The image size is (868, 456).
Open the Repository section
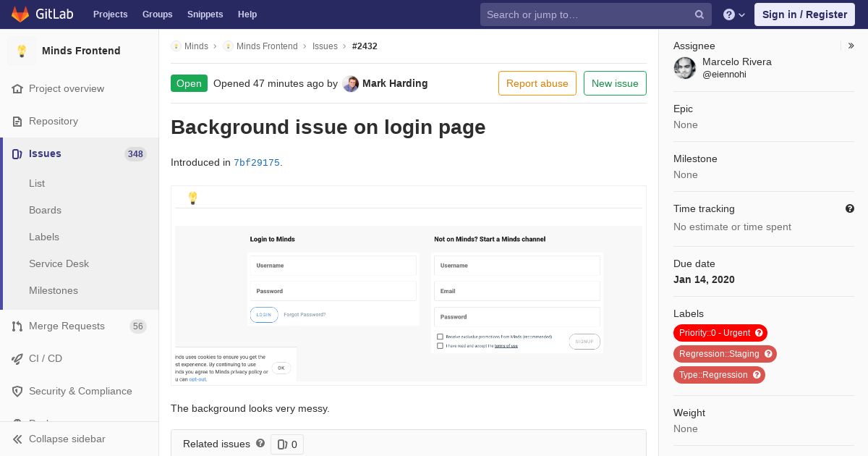click(54, 121)
